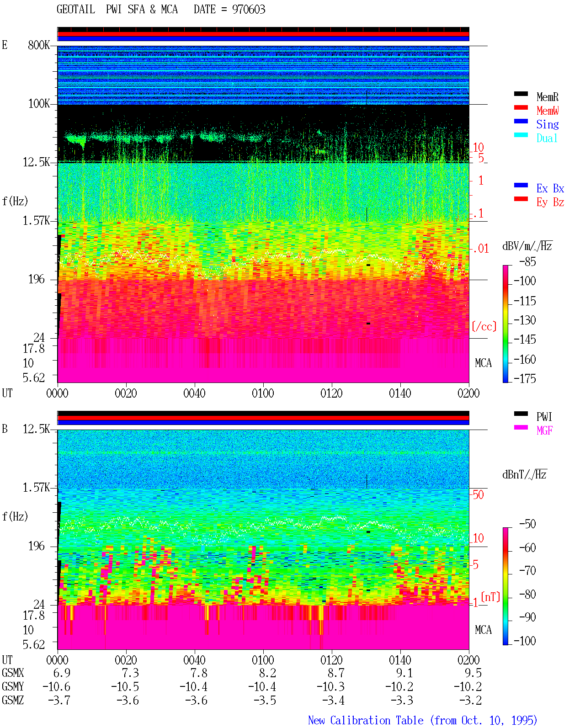
Task: Click the GSMX value 8.7
Action: point(336,673)
